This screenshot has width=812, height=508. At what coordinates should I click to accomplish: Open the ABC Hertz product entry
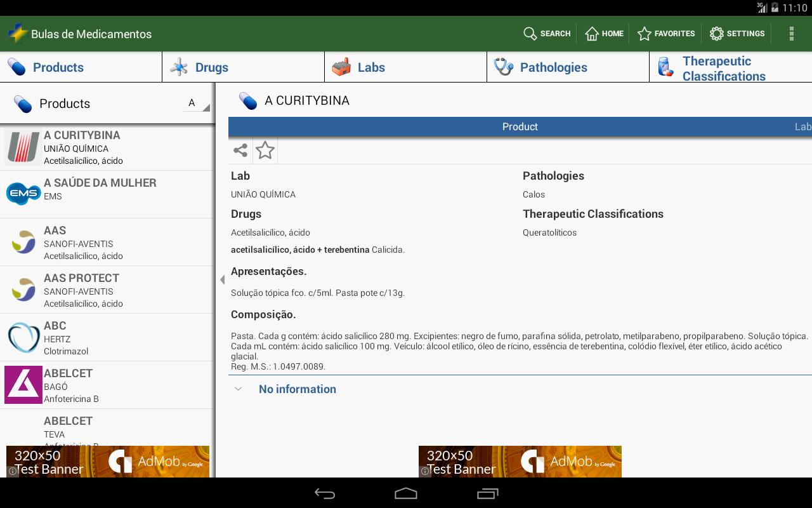coord(107,337)
